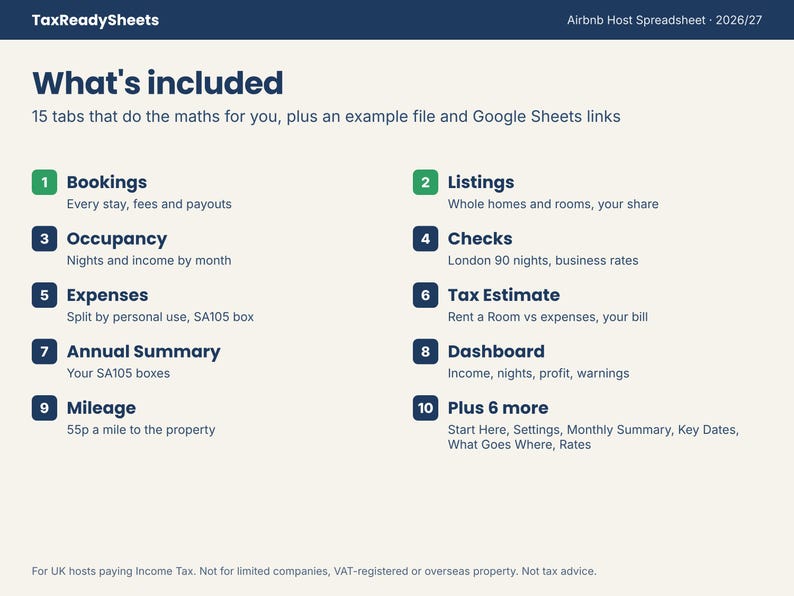Click 'Income, nights, profit, warnings'

(x=538, y=374)
